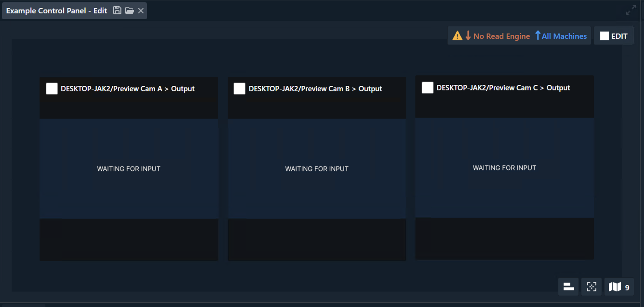Open the All Machines selector
The image size is (644, 307).
[565, 36]
